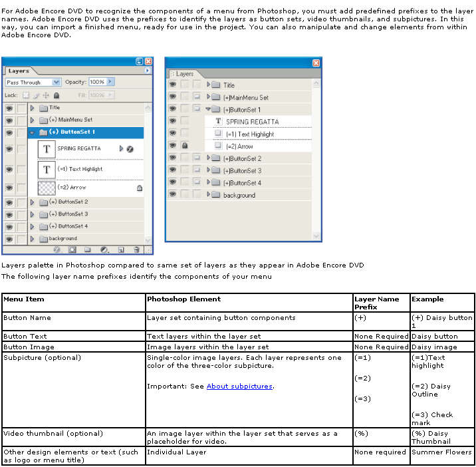The height and width of the screenshot is (467, 476).
Task: Toggle visibility of Photoshop (+) MainMenu Set
Action: pyautogui.click(x=9, y=120)
